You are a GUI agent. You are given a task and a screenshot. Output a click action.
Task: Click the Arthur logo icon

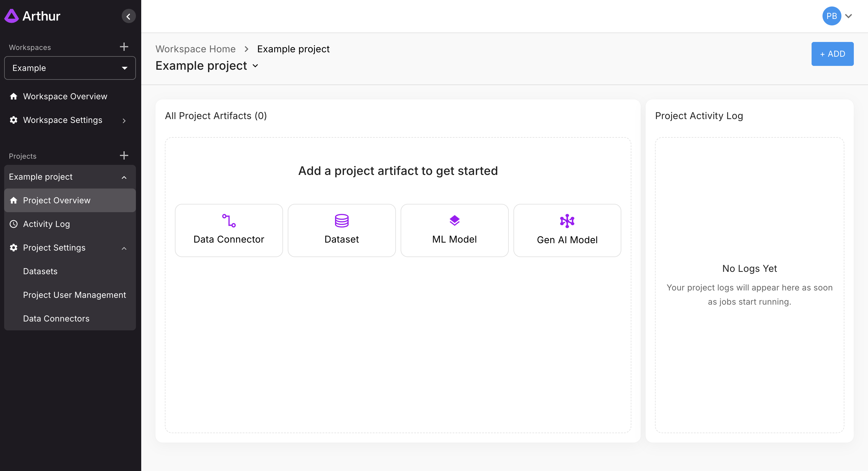coord(12,16)
